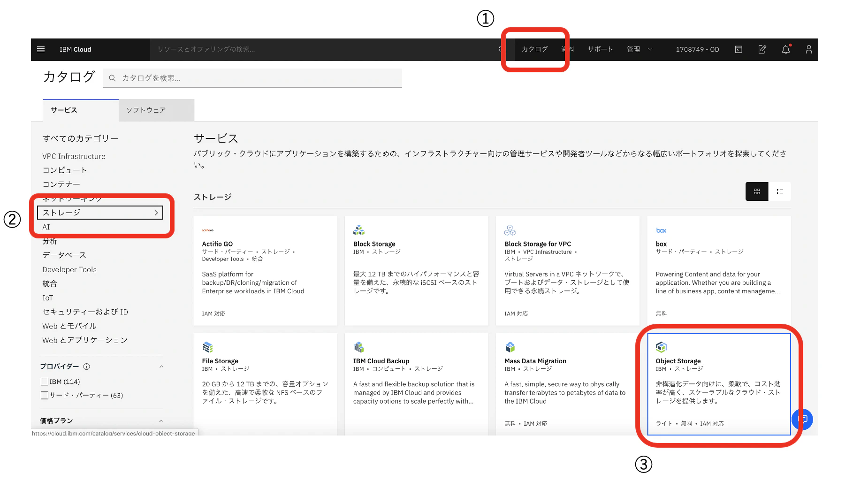
Task: Click the box logo icon
Action: click(x=661, y=230)
